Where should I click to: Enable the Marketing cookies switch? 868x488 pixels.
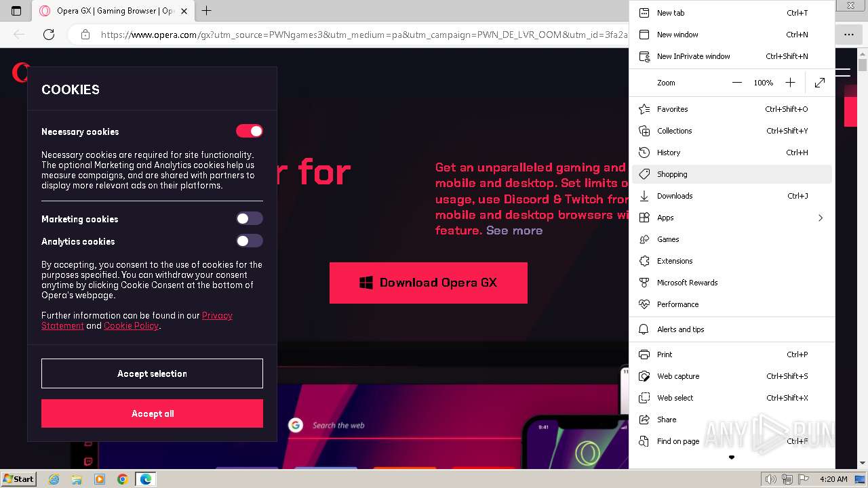(x=250, y=218)
